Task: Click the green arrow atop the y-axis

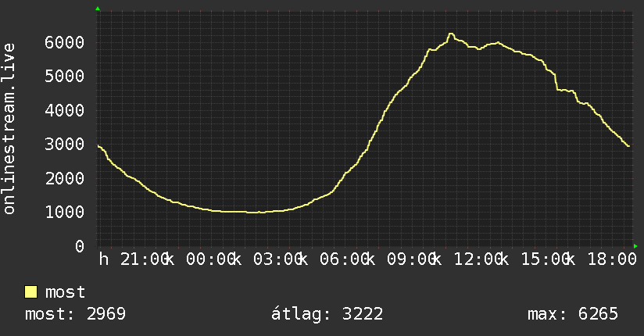Action: pos(98,9)
